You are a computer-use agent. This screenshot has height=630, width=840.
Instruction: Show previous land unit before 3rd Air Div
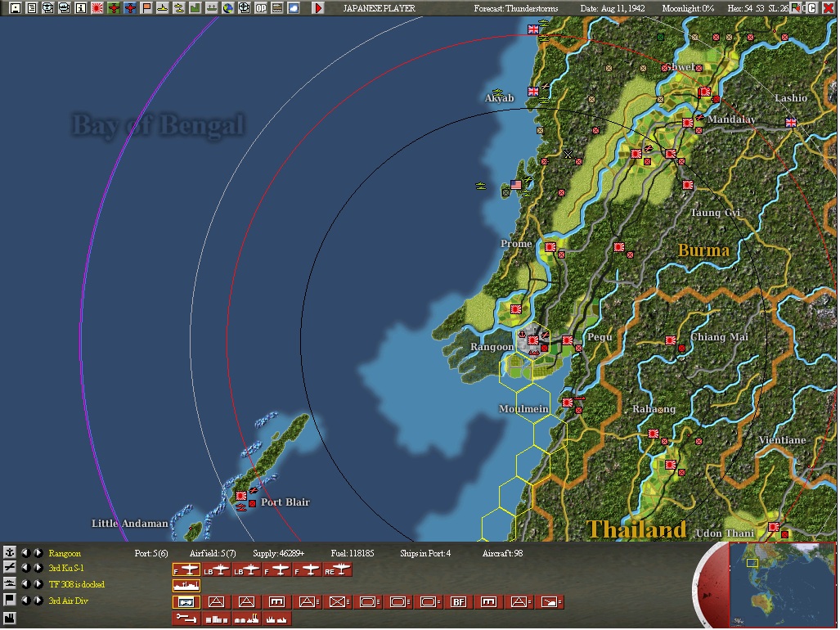pos(25,601)
